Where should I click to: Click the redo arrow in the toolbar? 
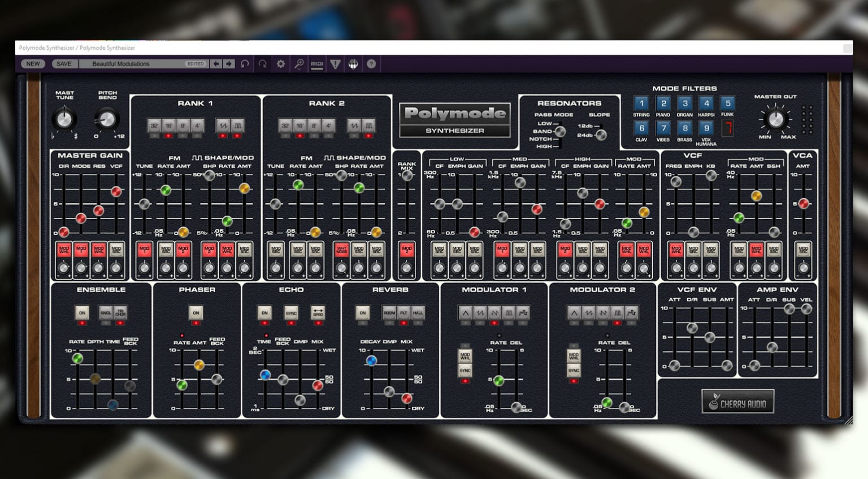point(262,64)
